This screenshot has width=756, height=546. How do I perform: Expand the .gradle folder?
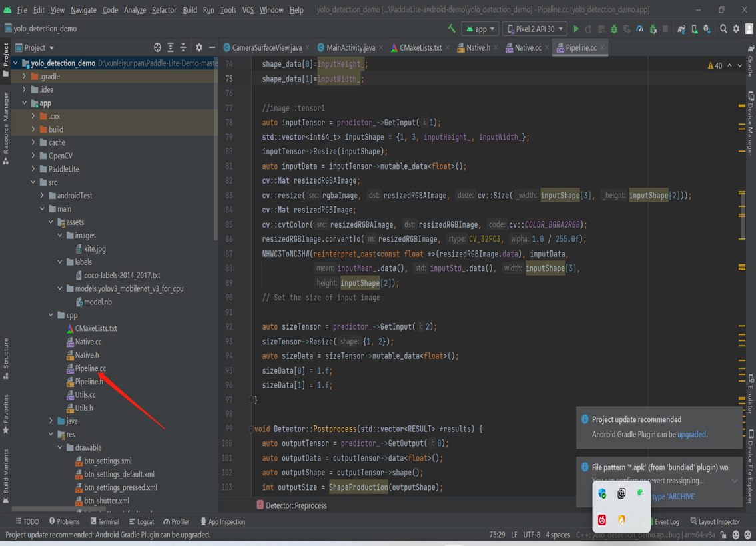coord(24,76)
